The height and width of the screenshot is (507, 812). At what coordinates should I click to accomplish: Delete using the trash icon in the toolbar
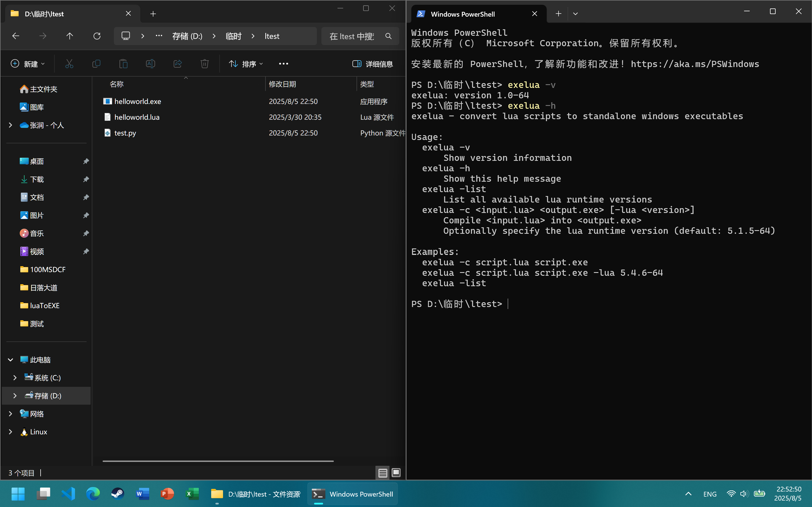tap(205, 63)
